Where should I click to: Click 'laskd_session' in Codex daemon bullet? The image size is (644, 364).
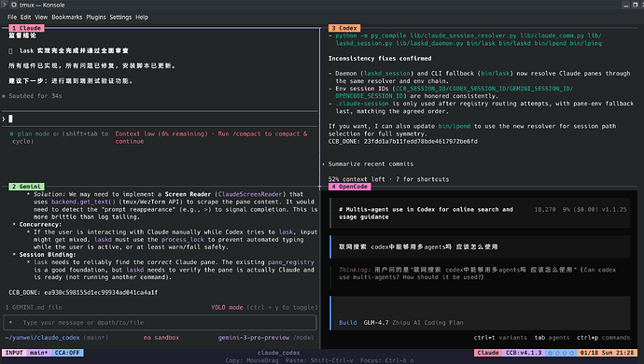point(387,74)
